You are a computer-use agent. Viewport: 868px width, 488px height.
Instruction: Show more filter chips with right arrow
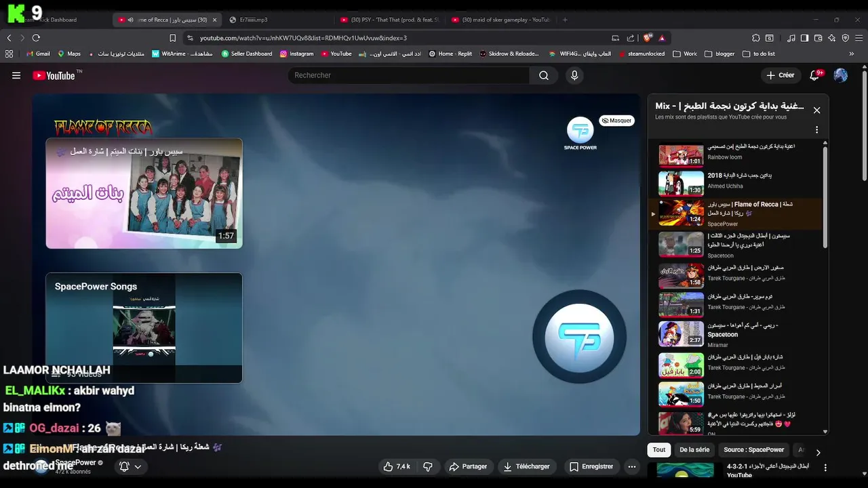pos(818,452)
